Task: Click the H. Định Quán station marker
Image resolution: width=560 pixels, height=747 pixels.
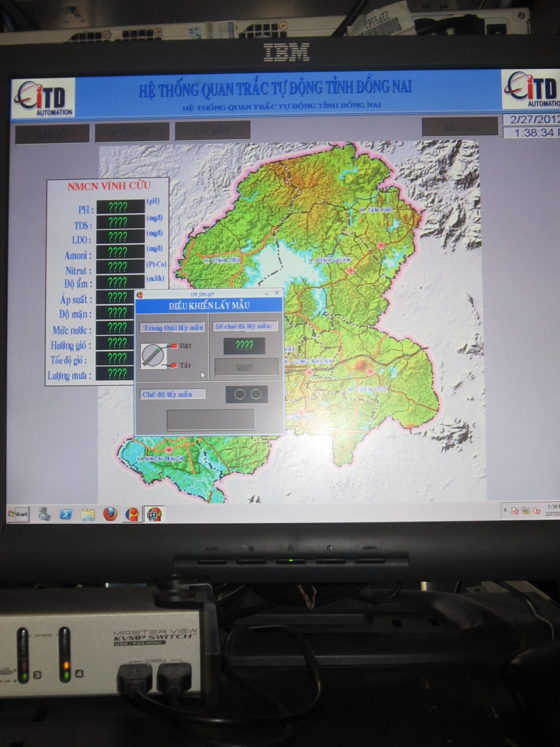Action: click(x=351, y=270)
